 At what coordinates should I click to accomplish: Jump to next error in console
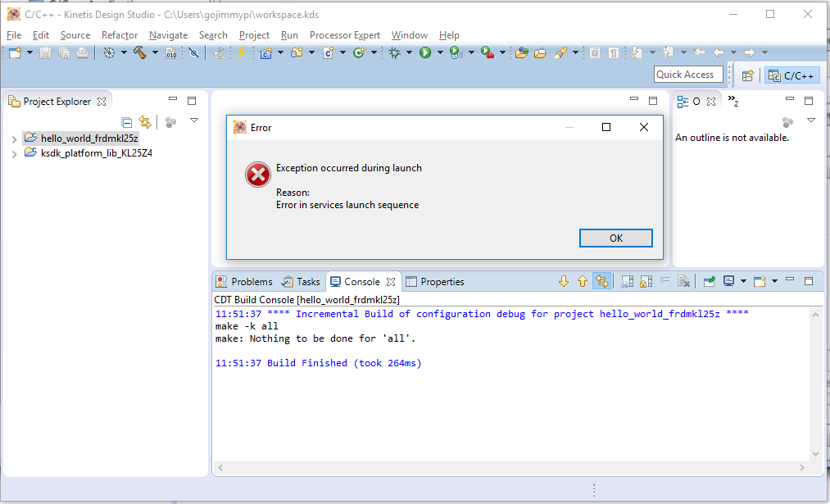point(563,281)
